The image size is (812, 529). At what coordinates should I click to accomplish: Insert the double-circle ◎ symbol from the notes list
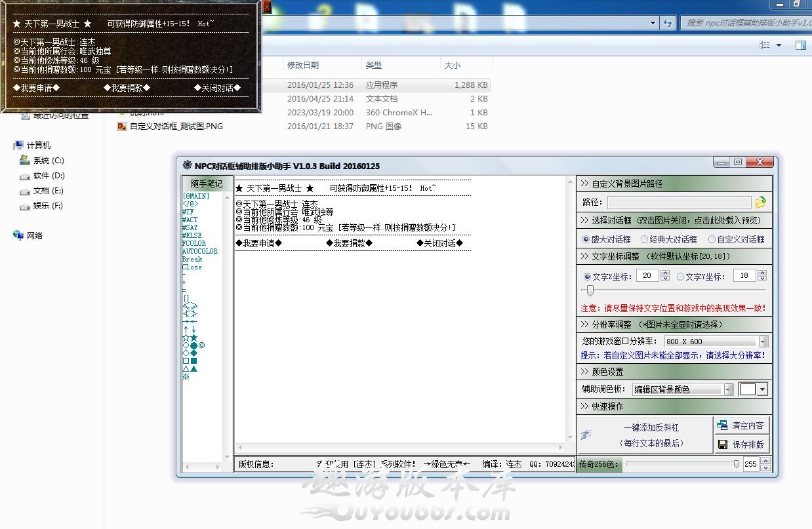pyautogui.click(x=201, y=345)
